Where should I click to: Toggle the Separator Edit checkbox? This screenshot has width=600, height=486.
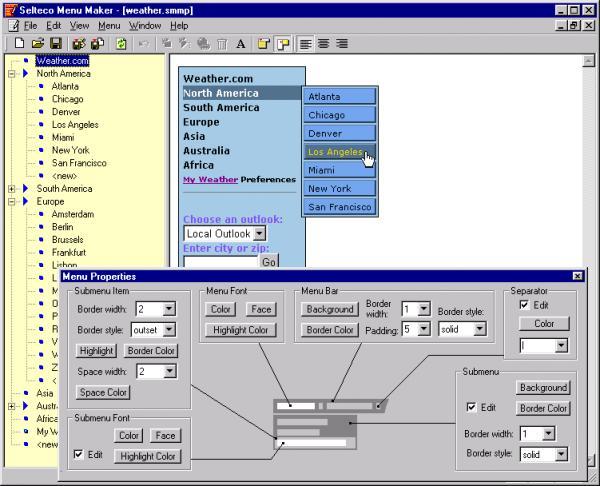[524, 305]
